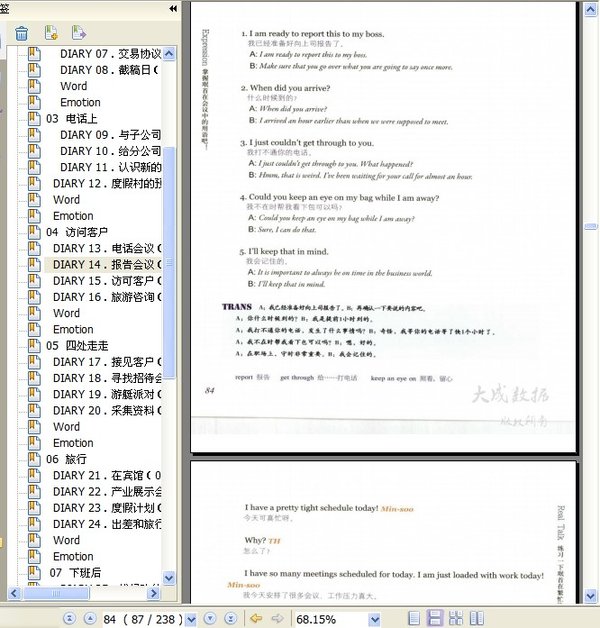Screen dimensions: 600x628
Task: Click the document vertical scrollbar thumb
Action: pos(591,226)
